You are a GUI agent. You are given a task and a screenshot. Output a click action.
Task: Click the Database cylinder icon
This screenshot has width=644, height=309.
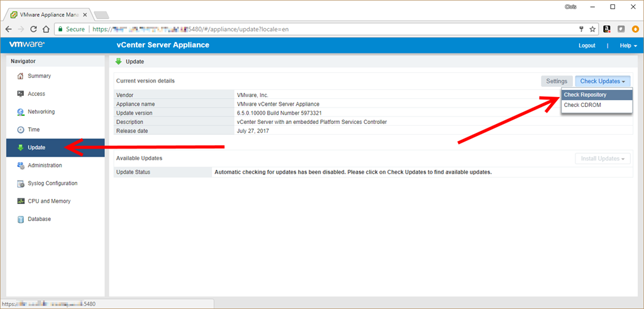tap(21, 220)
